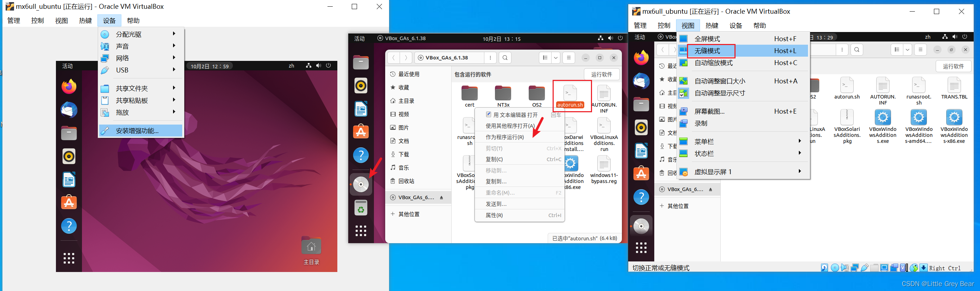Expand 声音 submenu in 设备 menu

pyautogui.click(x=141, y=46)
